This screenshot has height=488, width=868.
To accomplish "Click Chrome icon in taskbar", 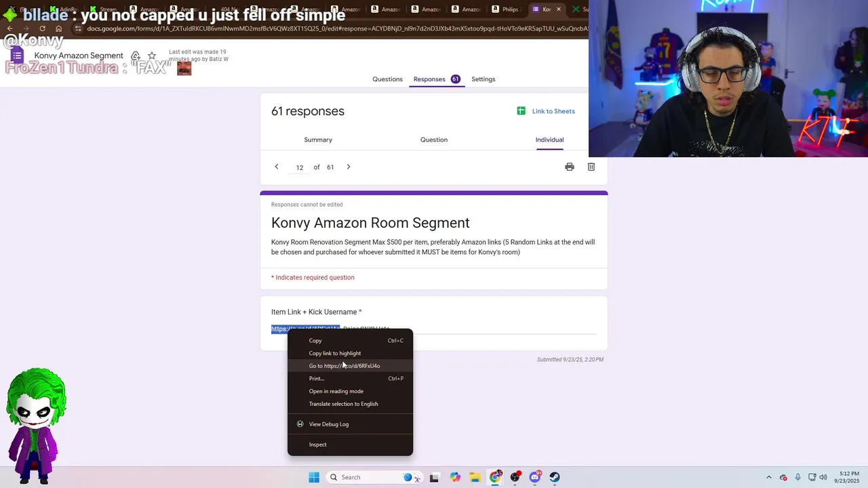I will pyautogui.click(x=495, y=477).
